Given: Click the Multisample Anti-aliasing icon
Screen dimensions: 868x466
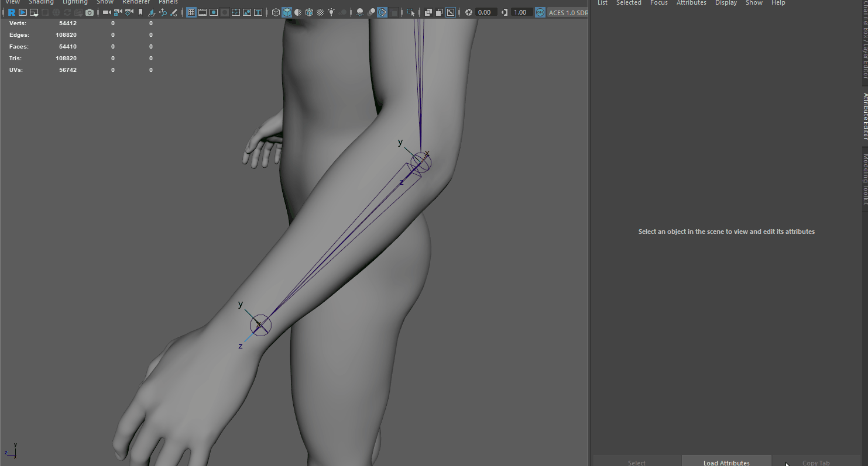Looking at the screenshot, I should pyautogui.click(x=383, y=12).
